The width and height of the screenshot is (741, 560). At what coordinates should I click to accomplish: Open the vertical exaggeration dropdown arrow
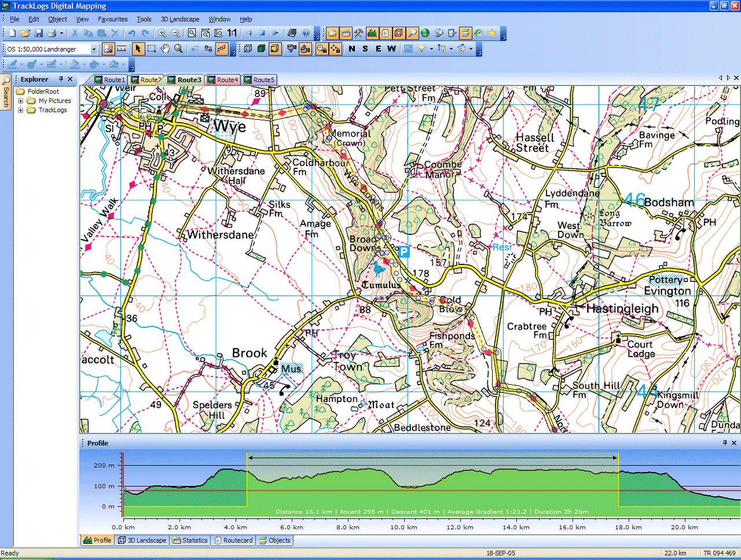click(x=451, y=49)
